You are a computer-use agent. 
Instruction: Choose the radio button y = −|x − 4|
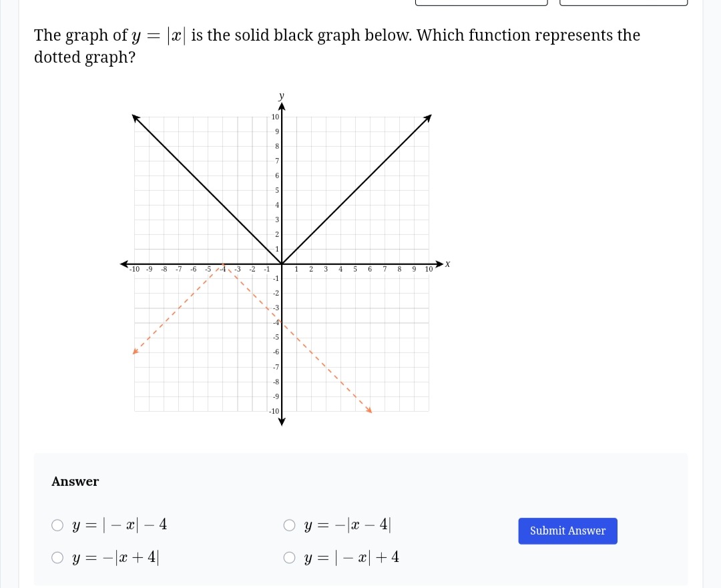(x=289, y=525)
